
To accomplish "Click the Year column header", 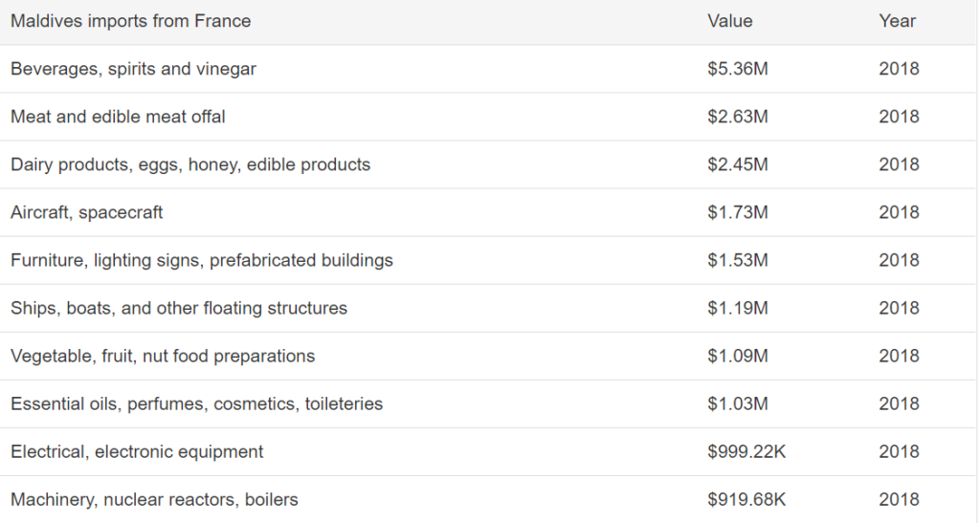I will [897, 21].
